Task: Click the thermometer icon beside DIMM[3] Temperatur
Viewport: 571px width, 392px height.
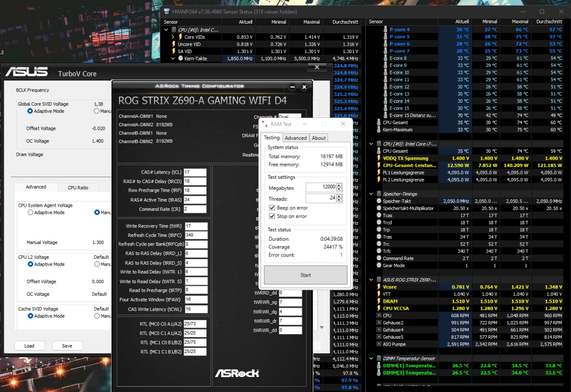Action: tap(379, 373)
